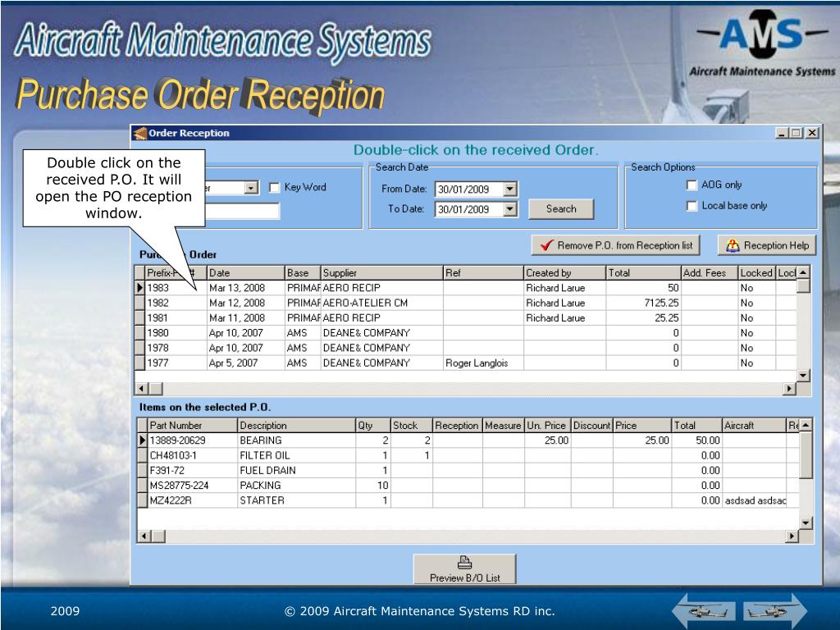Screen dimensions: 840x630
Task: Click the Un. Price column header
Action: (x=547, y=426)
